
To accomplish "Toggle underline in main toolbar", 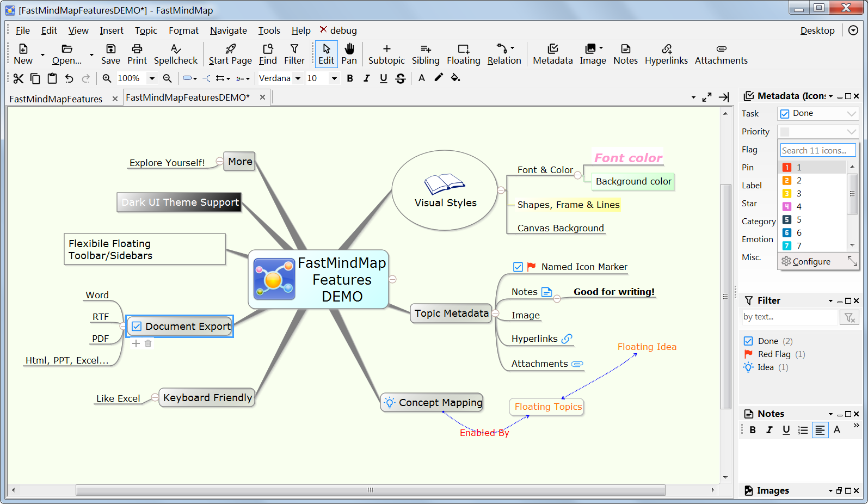I will [384, 78].
